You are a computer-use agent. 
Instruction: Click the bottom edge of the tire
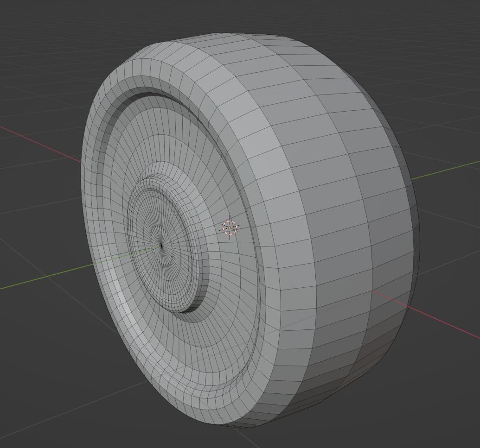260,424
